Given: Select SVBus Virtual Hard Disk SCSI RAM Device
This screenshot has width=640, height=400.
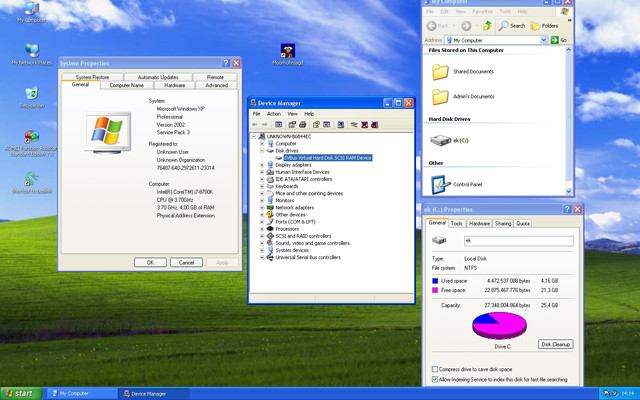Looking at the screenshot, I should (x=328, y=158).
